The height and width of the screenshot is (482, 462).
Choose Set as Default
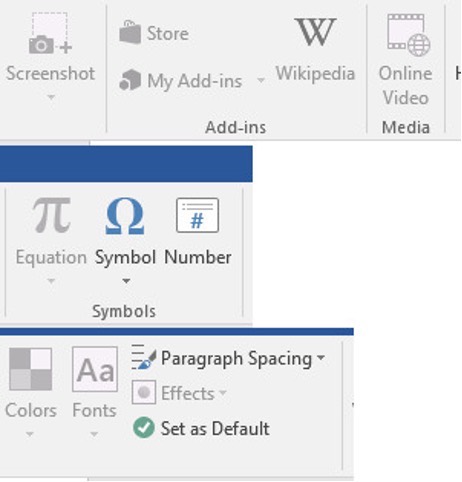[x=215, y=428]
